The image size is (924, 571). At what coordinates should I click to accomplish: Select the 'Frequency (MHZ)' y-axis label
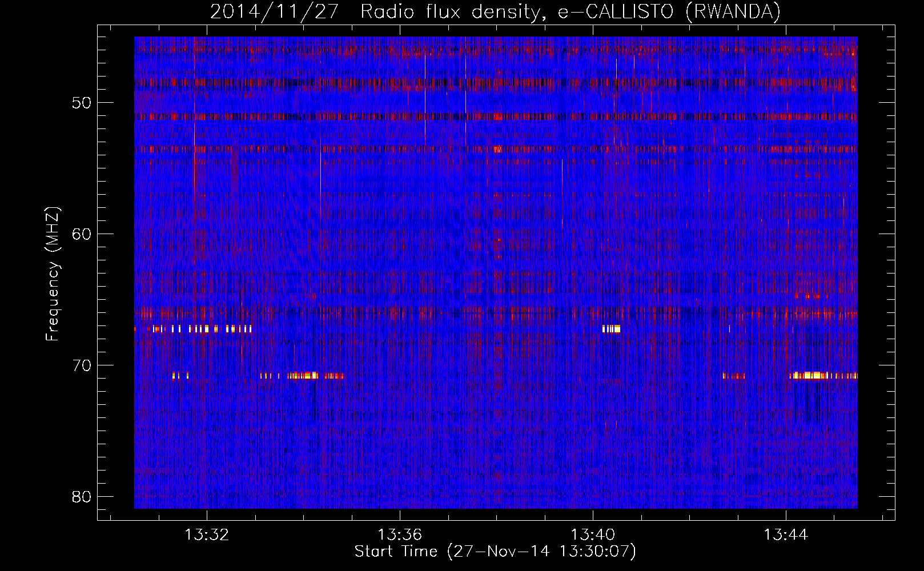53,274
